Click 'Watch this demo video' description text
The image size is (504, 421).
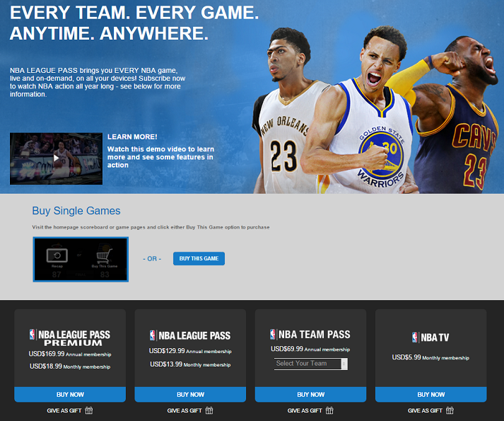pos(160,157)
